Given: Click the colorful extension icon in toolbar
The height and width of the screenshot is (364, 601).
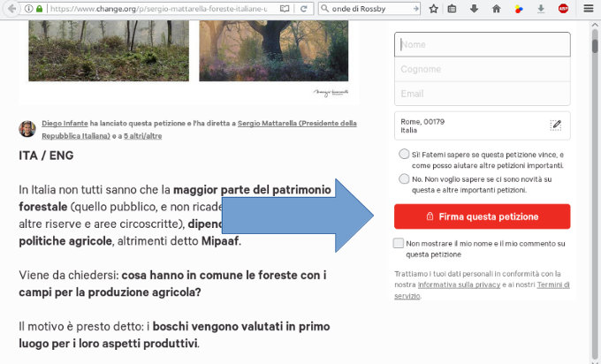Looking at the screenshot, I should [x=519, y=9].
